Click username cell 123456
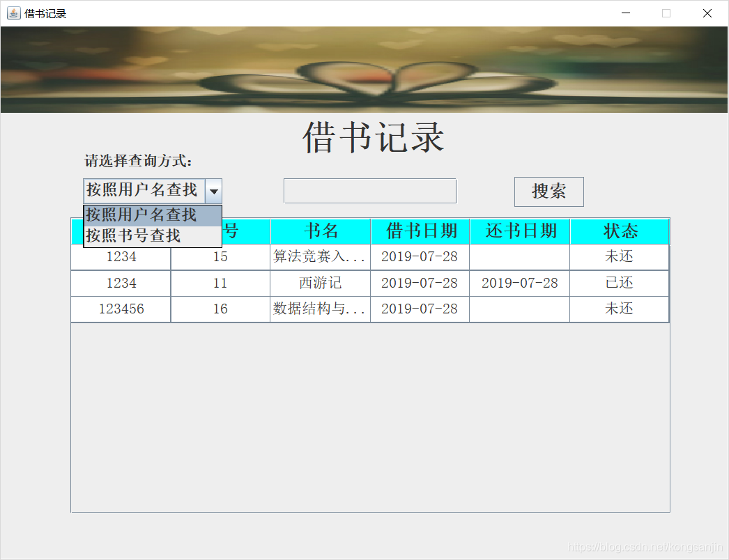Image resolution: width=729 pixels, height=560 pixels. [x=121, y=309]
